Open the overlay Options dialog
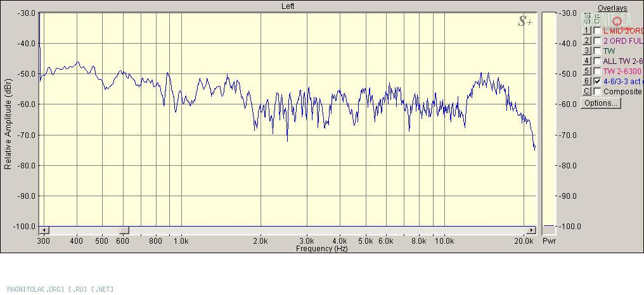Image resolution: width=644 pixels, height=295 pixels. pos(600,103)
